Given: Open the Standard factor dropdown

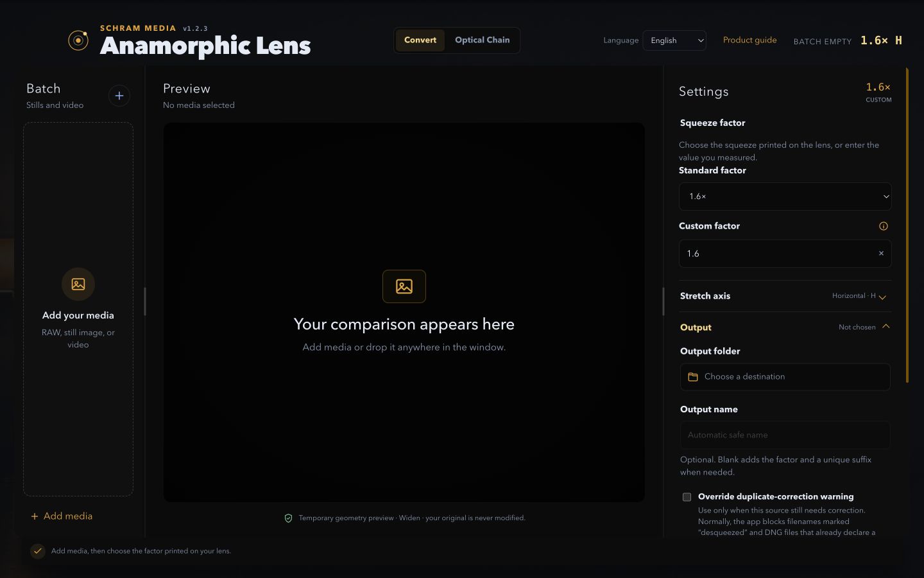Looking at the screenshot, I should click(785, 197).
